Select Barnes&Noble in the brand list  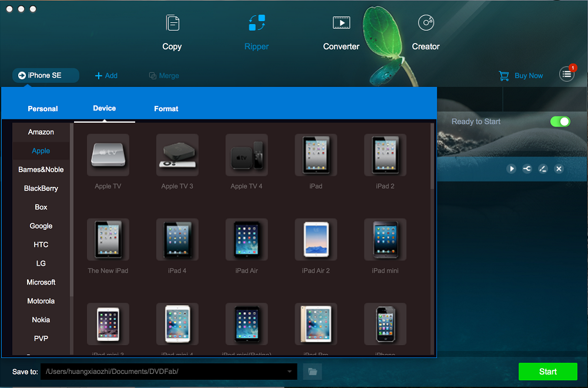[41, 169]
